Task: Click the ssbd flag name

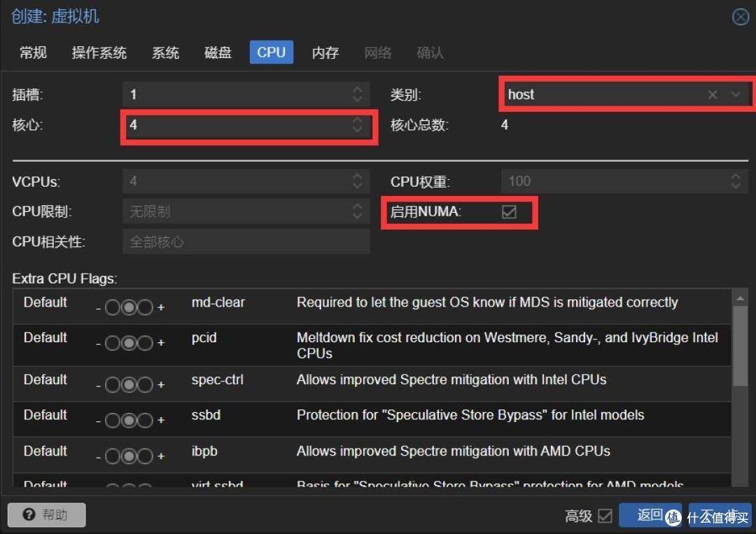Action: point(206,415)
